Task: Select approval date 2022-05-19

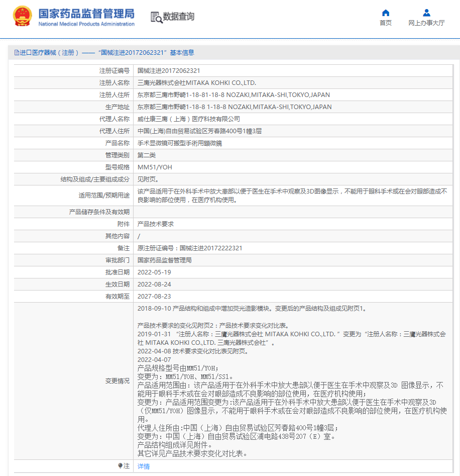Action: pyautogui.click(x=154, y=272)
